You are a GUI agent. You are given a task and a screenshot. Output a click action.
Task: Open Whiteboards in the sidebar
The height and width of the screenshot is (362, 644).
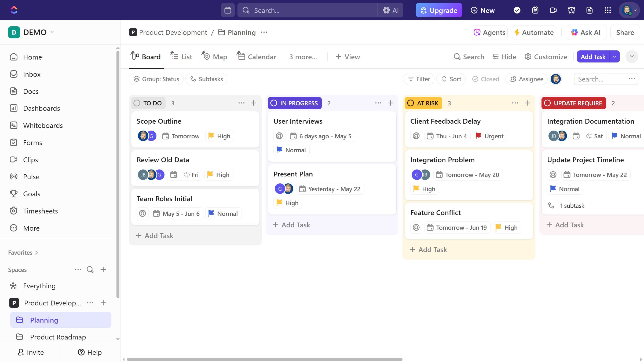click(x=43, y=125)
